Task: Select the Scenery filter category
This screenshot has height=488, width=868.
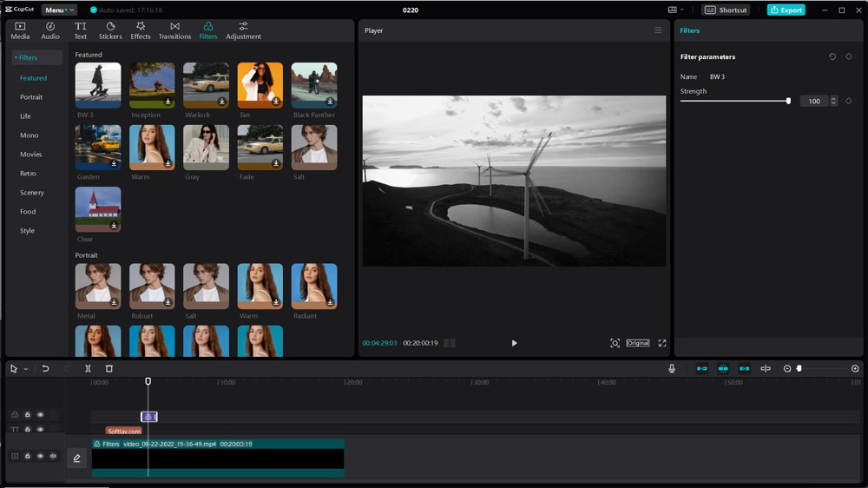Action: [x=31, y=193]
